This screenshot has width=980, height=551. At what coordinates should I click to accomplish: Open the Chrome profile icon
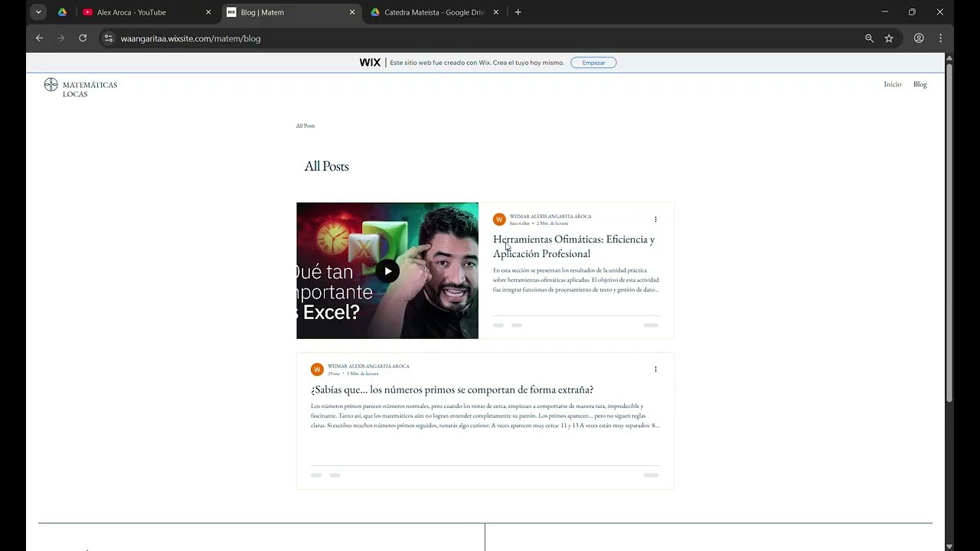[x=919, y=38]
